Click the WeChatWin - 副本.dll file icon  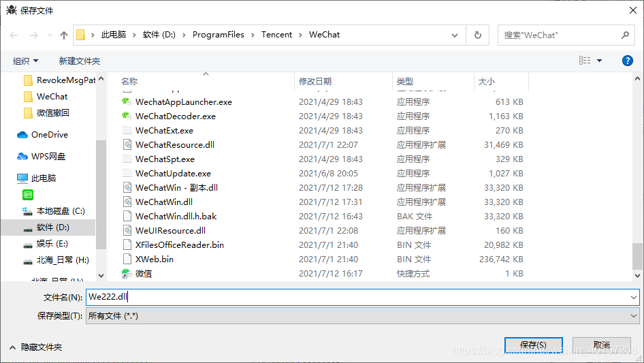pos(127,187)
